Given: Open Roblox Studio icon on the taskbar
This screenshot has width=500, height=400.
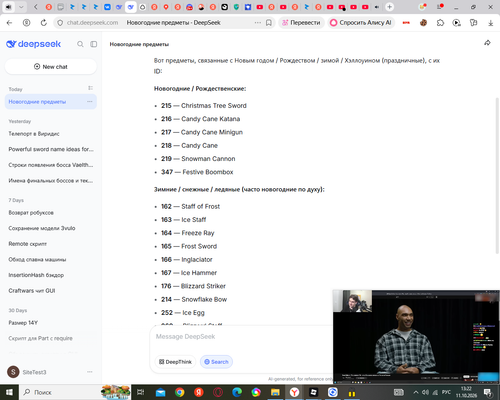Looking at the screenshot, I should click(x=313, y=392).
